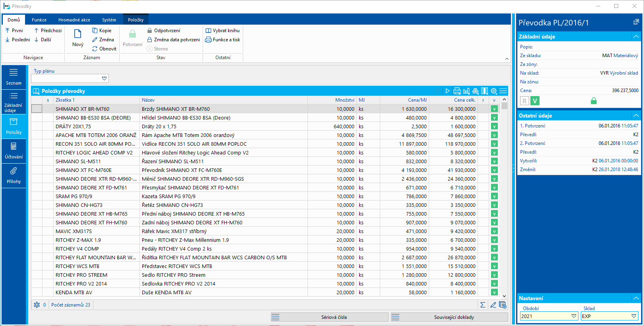Click the pop-out icon next to Převodka PL/2016/1
The height and width of the screenshot is (326, 644).
click(x=636, y=22)
